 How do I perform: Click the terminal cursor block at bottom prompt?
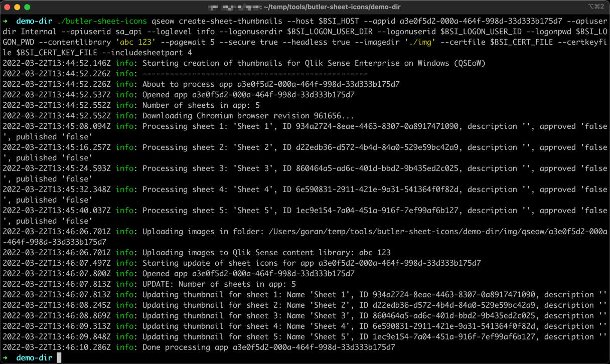[x=59, y=358]
